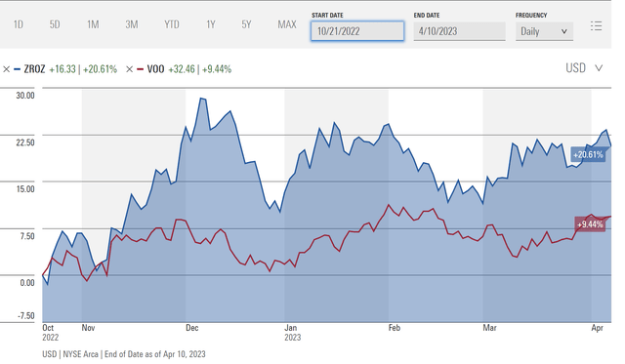The width and height of the screenshot is (625, 364).
Task: Remove VOO using its X icon
Action: tap(129, 69)
